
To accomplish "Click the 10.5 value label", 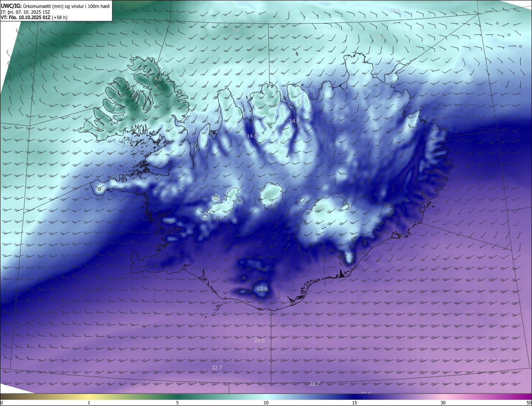I will (x=395, y=10).
